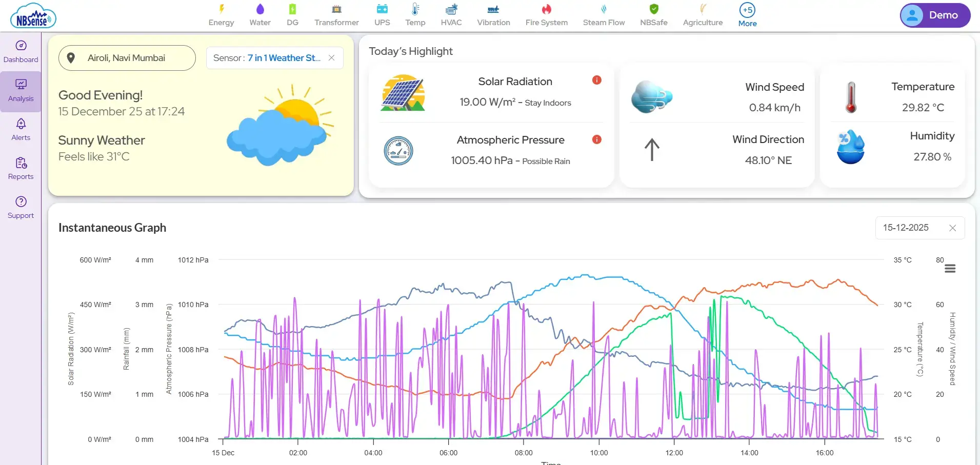980x465 pixels.
Task: Open the Fire System module
Action: (x=546, y=14)
